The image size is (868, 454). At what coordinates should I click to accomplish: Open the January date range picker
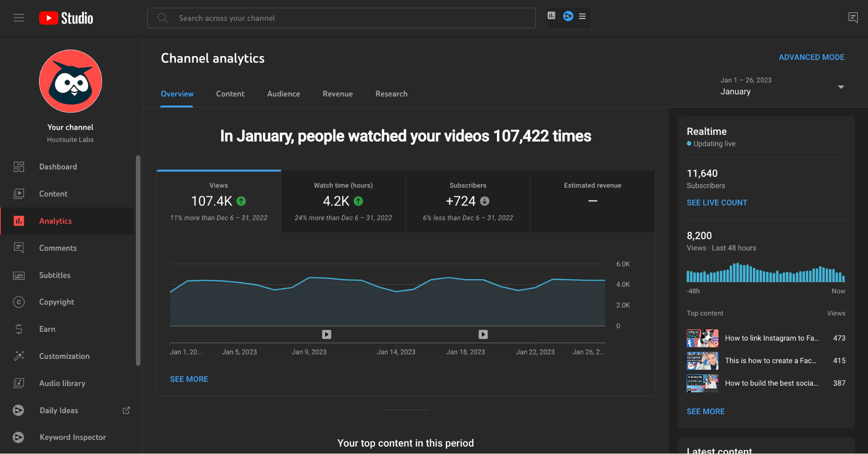coord(782,87)
